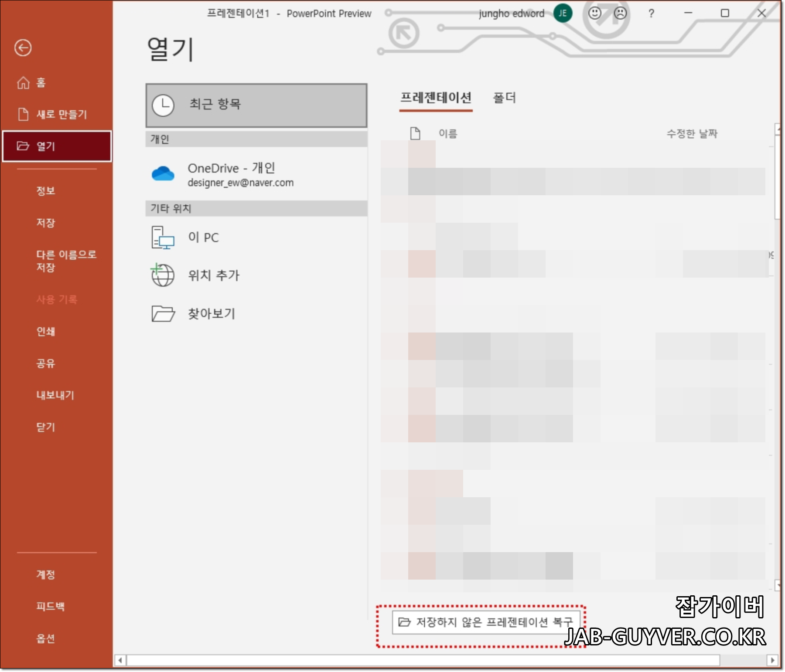Click the Home house icon

pyautogui.click(x=23, y=82)
